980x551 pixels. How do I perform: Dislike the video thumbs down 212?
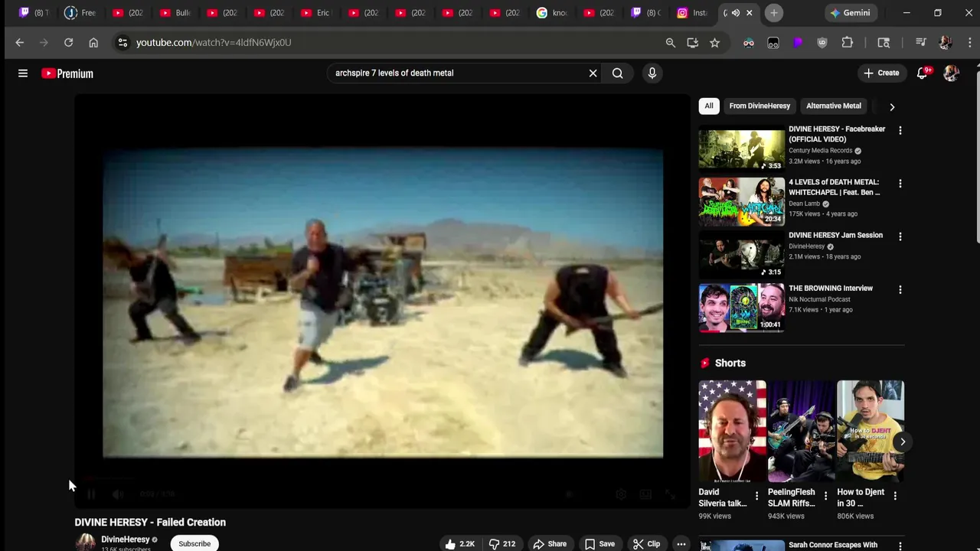tap(502, 544)
